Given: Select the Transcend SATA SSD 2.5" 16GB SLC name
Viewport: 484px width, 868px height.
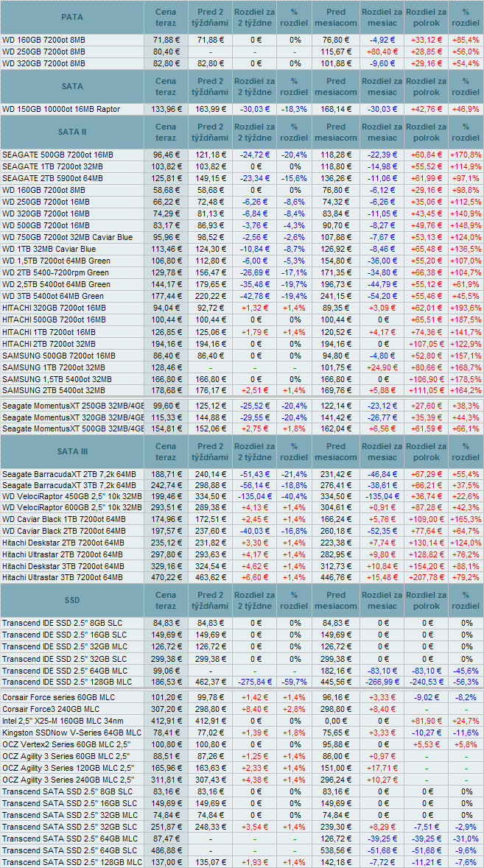Looking at the screenshot, I should pyautogui.click(x=68, y=802).
